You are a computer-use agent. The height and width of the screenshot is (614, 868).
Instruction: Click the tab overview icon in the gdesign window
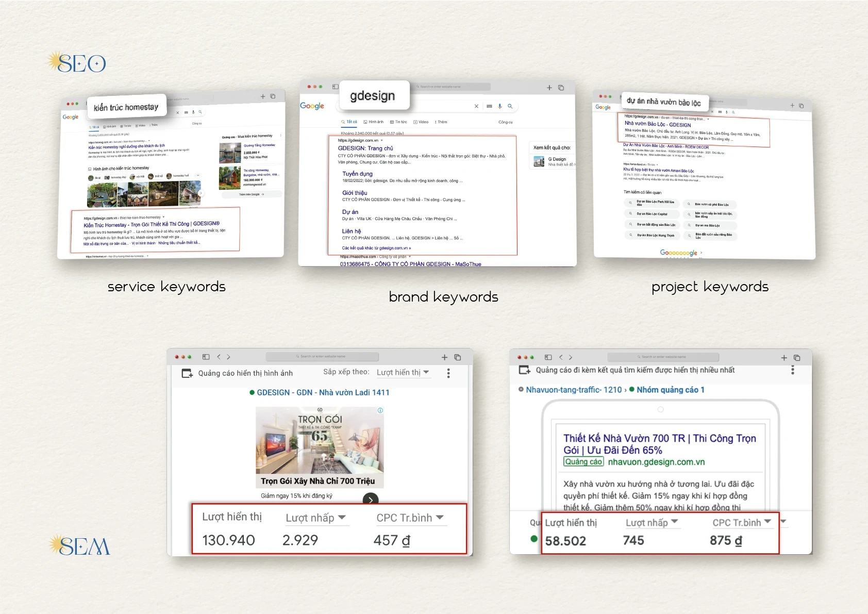point(561,88)
